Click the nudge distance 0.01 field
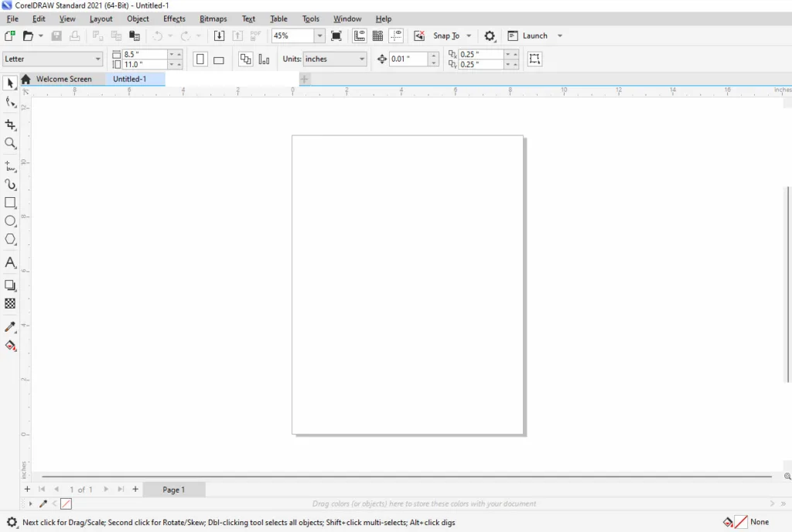 [x=409, y=59]
